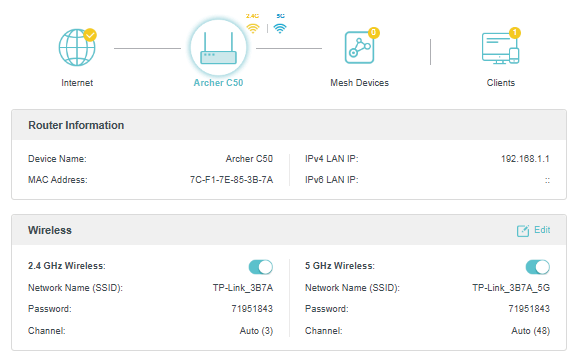581x361 pixels.
Task: Click the Archer C50 label under router
Action: point(218,83)
